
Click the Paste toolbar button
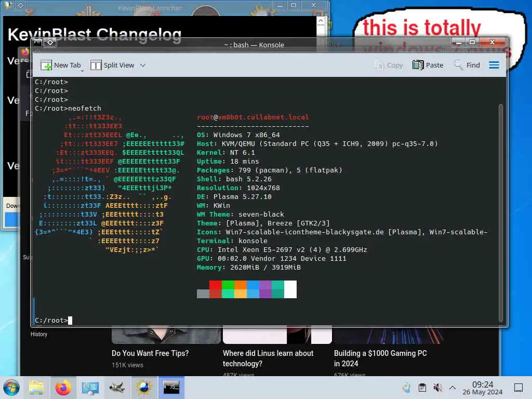click(428, 65)
